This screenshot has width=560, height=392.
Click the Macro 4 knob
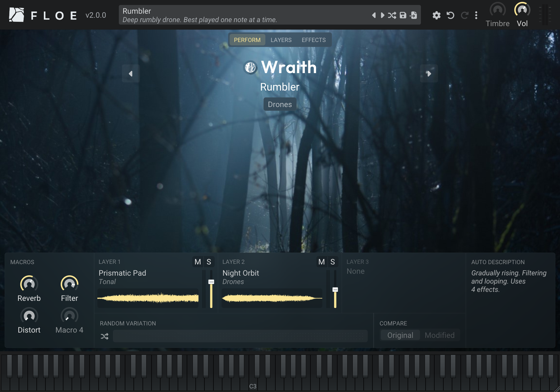point(69,316)
